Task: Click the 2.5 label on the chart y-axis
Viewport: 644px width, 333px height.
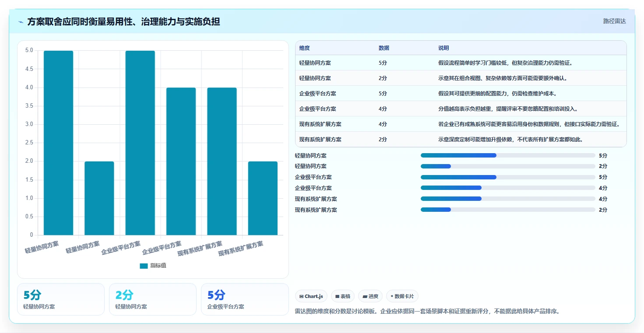Action: (29, 143)
